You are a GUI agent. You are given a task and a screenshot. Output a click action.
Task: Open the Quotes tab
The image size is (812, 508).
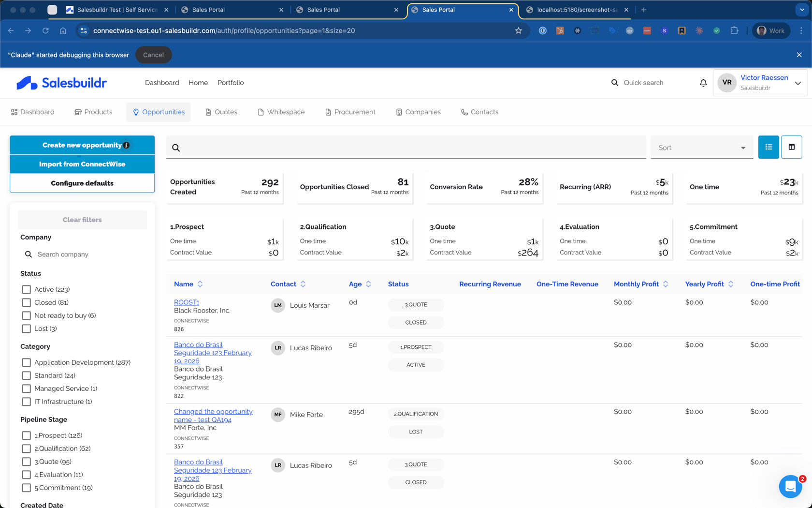221,112
